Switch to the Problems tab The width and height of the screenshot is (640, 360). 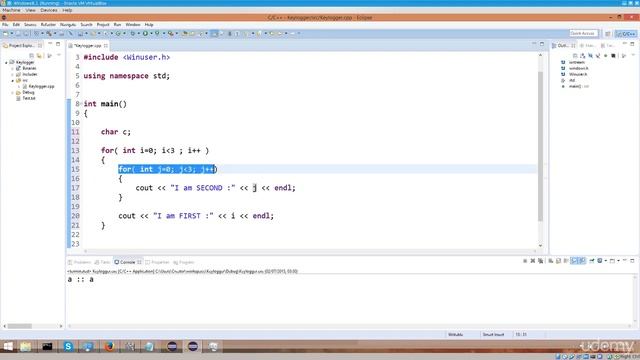tap(80, 262)
